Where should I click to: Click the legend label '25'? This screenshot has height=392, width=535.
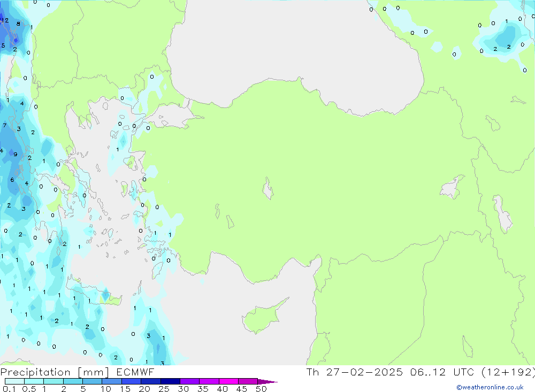click(164, 389)
